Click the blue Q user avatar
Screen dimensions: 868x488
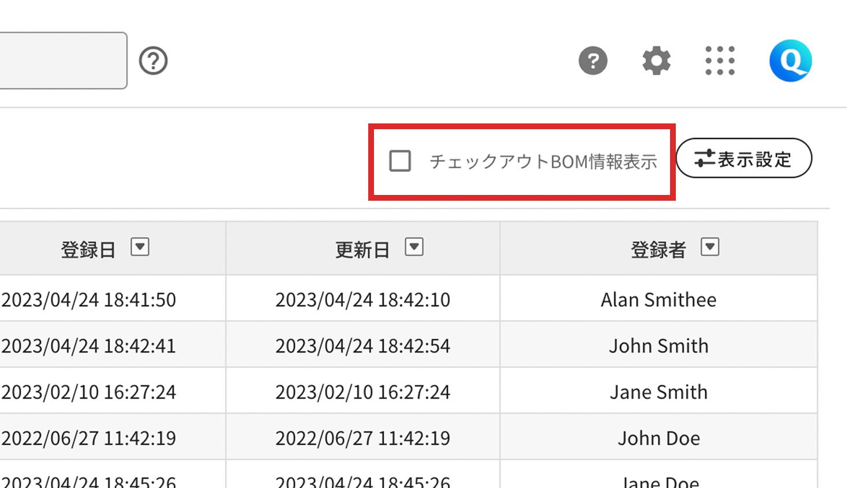tap(790, 61)
